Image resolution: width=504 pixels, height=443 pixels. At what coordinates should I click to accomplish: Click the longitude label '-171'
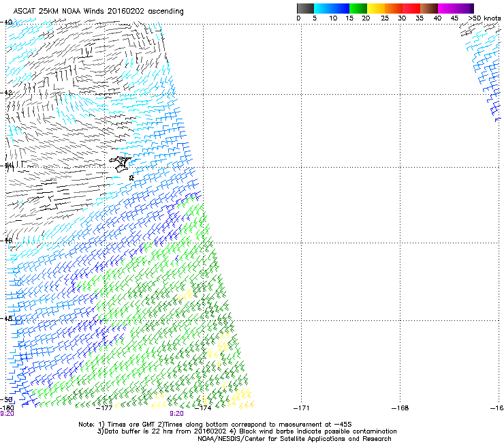tap(301, 408)
